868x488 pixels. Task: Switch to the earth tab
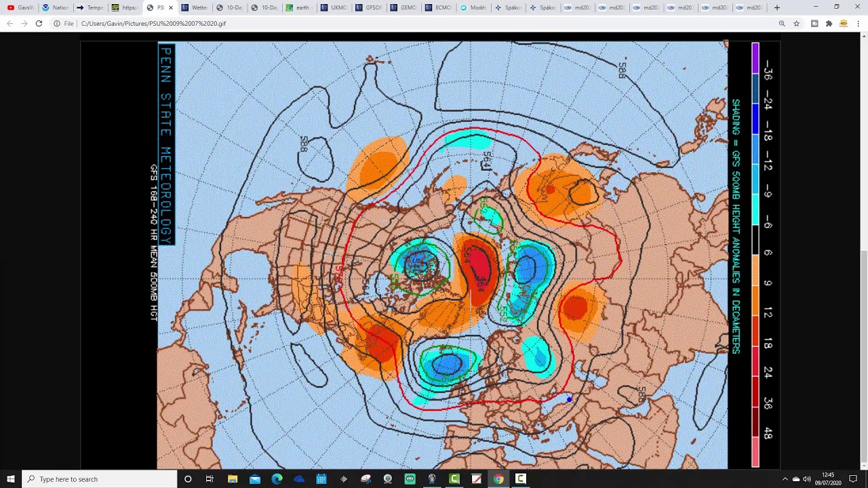pos(298,7)
